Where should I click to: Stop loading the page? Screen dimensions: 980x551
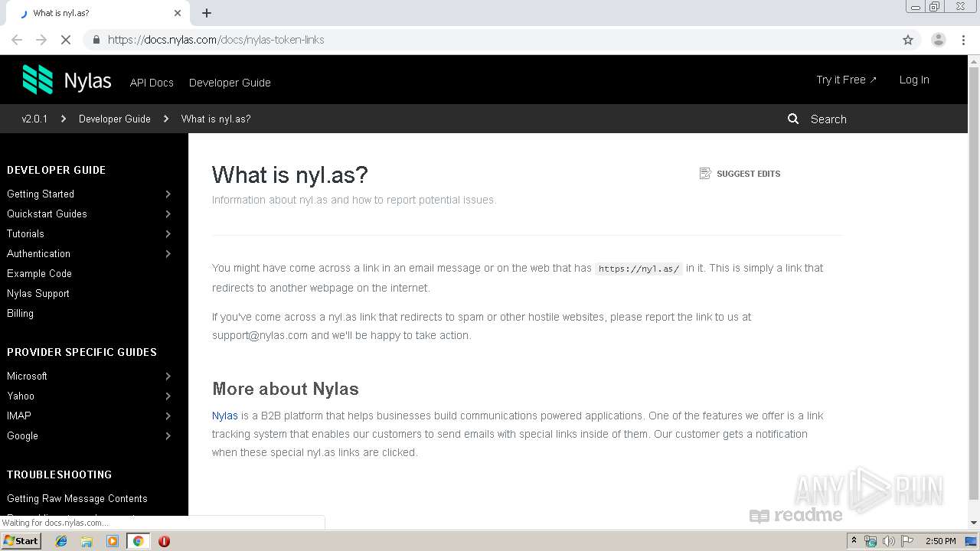pyautogui.click(x=66, y=40)
